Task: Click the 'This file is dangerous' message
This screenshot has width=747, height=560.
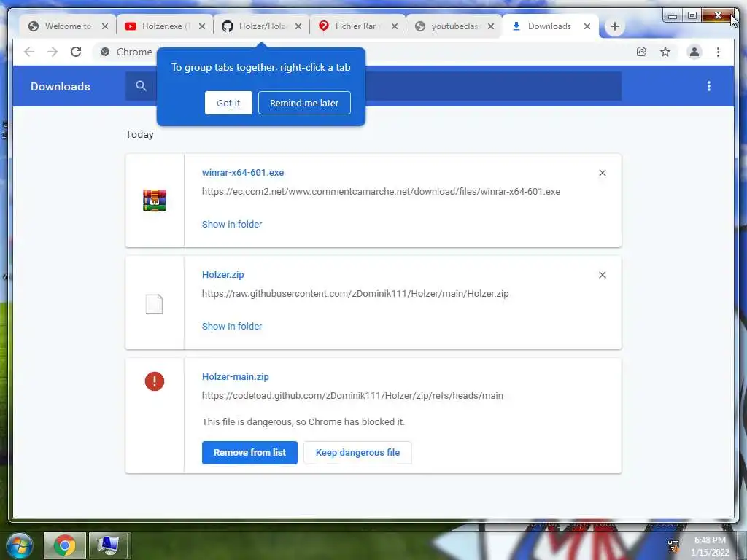Action: click(303, 421)
